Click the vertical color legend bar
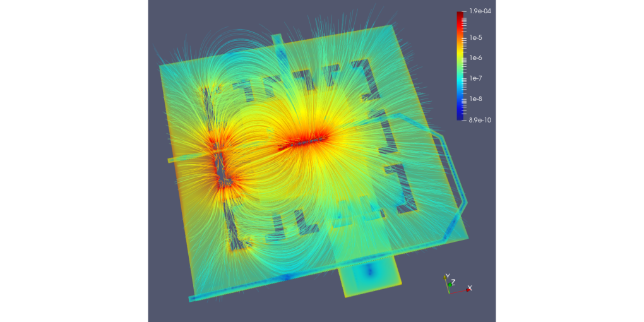 [x=460, y=66]
